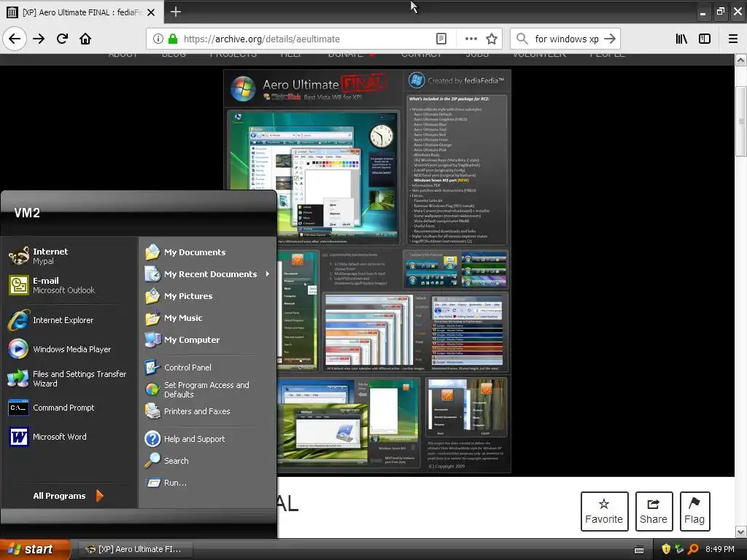This screenshot has width=747, height=560.
Task: Click the page vertical scrollbar thumb
Action: 741,121
